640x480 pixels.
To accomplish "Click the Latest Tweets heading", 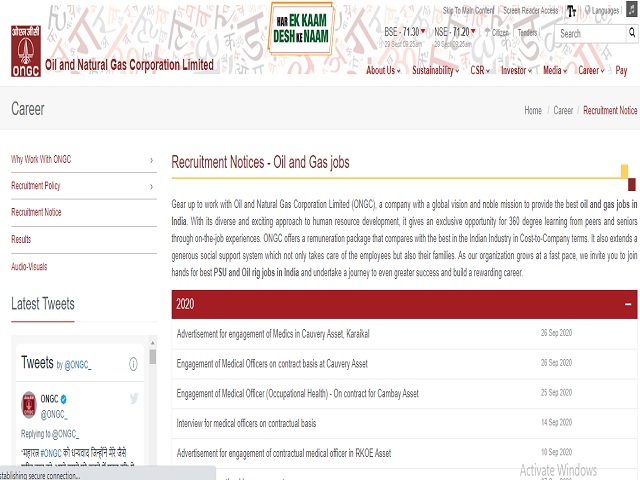I will tap(43, 304).
